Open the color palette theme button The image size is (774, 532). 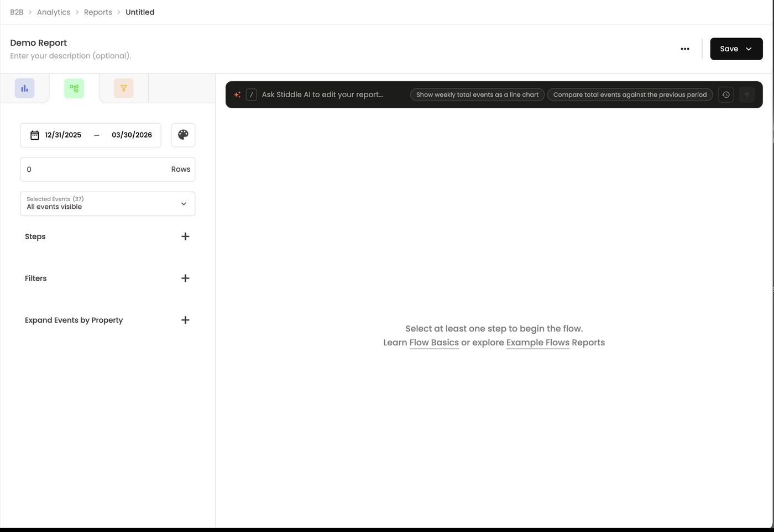tap(184, 135)
